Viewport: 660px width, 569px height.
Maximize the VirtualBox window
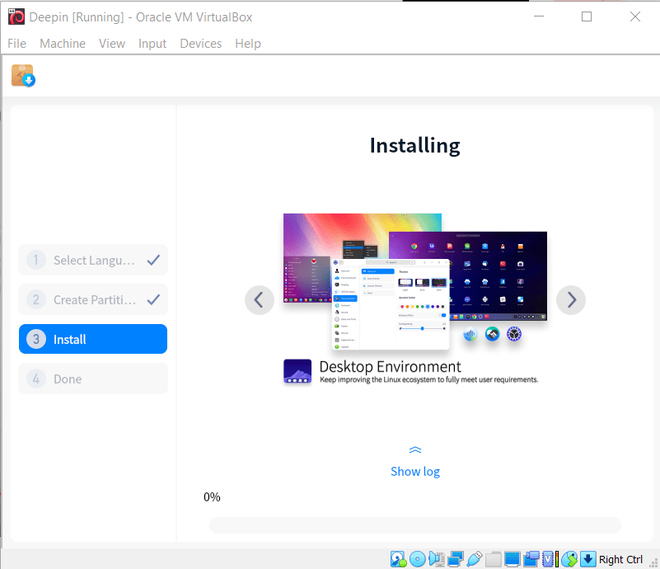click(586, 16)
